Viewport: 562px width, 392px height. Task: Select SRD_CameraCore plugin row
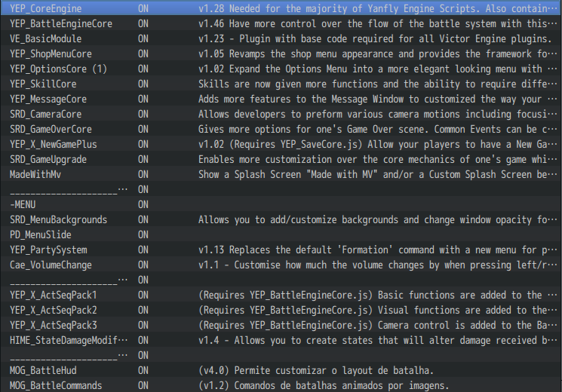click(x=281, y=114)
